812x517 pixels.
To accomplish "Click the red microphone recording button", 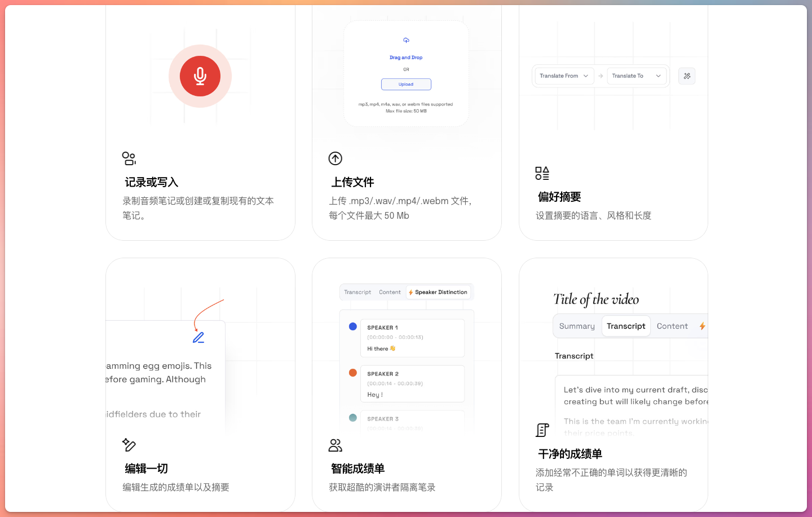I will click(x=200, y=75).
